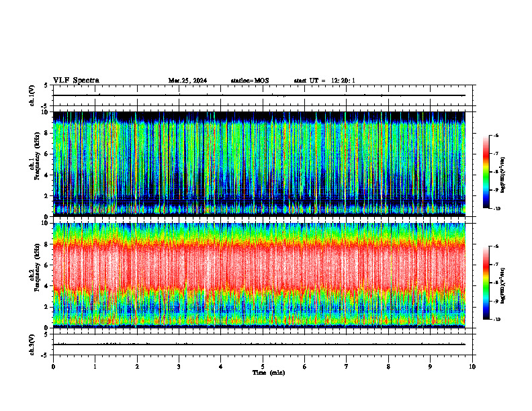The height and width of the screenshot is (411, 532).
Task: Click the "8" kHz tick on ch.1 axis
Action: tap(47, 133)
